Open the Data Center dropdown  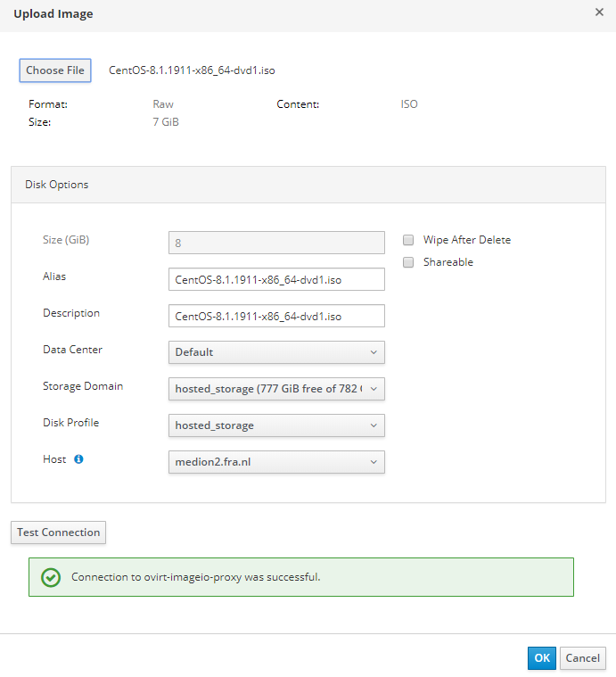tap(276, 352)
